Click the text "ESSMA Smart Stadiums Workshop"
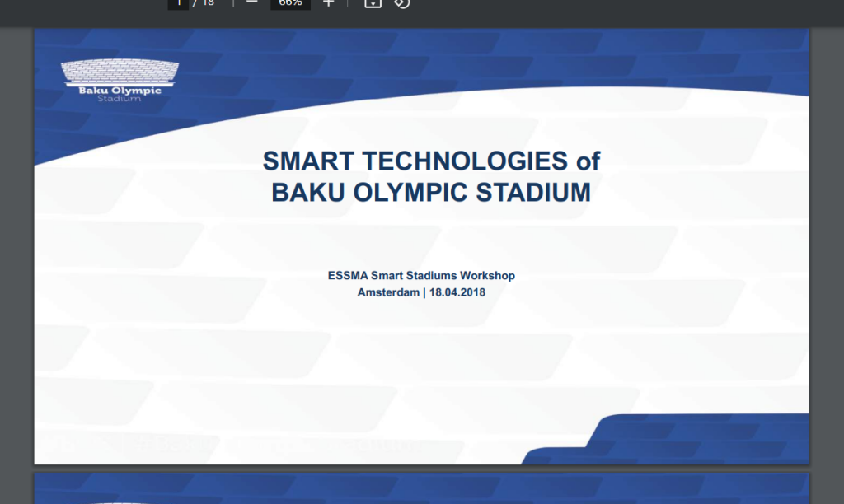844x504 pixels. click(x=421, y=275)
